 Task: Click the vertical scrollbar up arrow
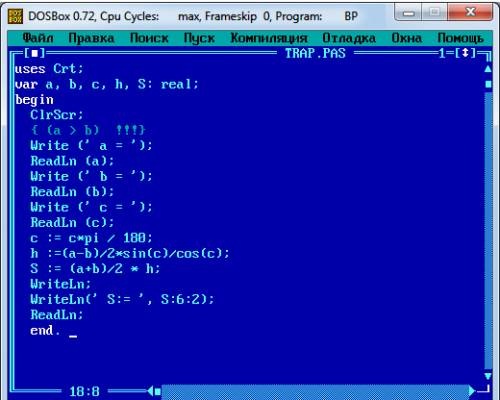coord(488,69)
